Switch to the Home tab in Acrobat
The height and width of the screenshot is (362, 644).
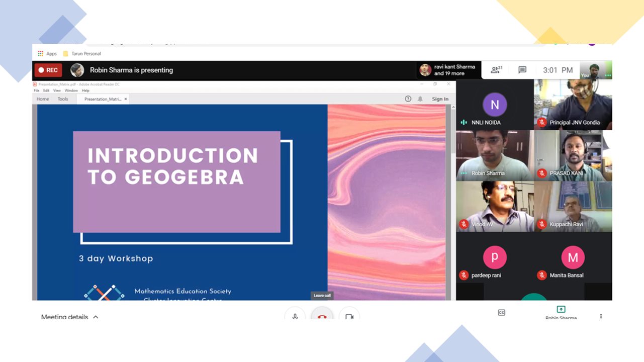(43, 99)
